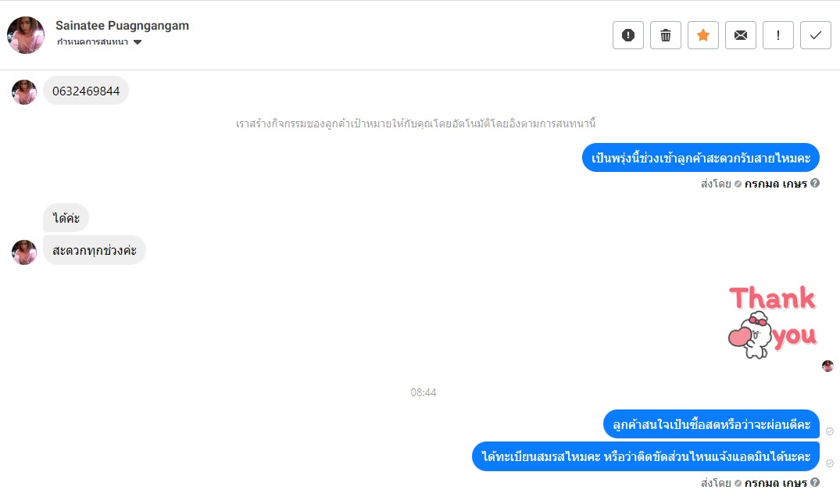The image size is (840, 504).
Task: Select the phone number message 0632469844
Action: 86,91
